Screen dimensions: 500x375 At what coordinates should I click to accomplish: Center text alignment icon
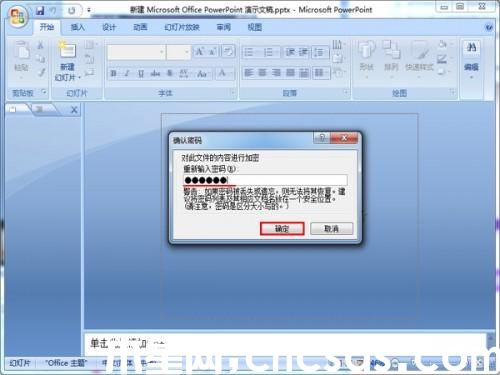263,72
